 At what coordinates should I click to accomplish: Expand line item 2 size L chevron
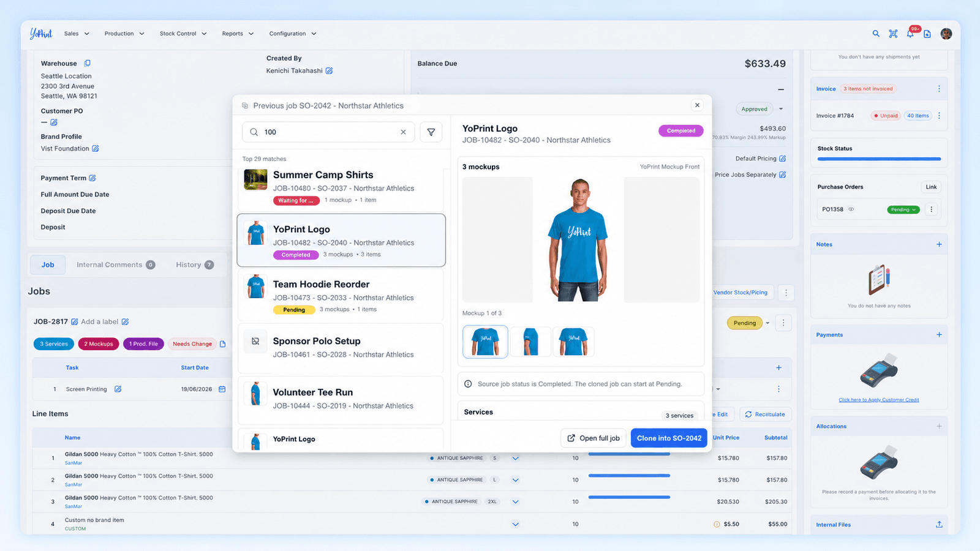[515, 480]
